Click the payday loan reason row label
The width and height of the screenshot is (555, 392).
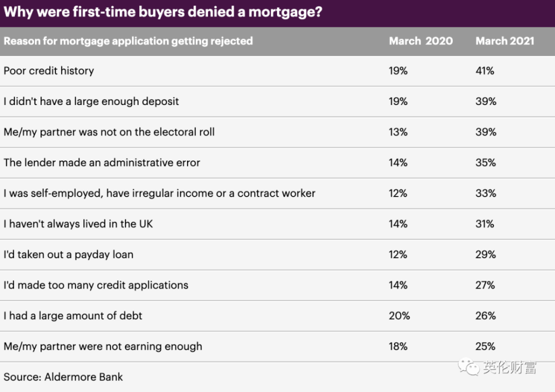(x=68, y=254)
